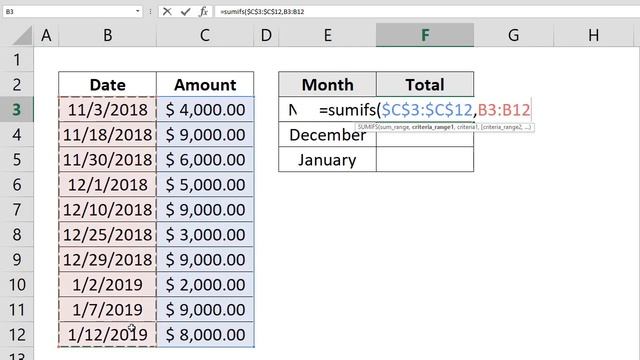Select row 11 header
Viewport: 640px width, 360px height.
click(x=17, y=309)
